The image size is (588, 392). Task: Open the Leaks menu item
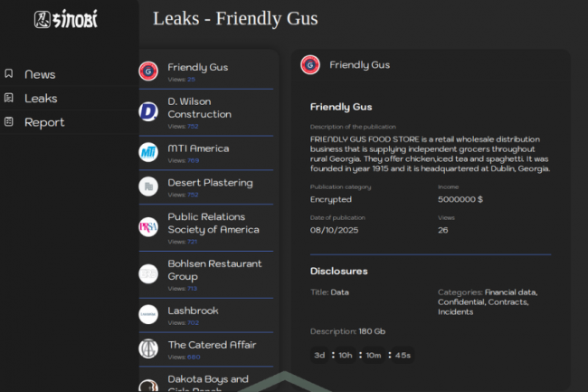(x=41, y=98)
